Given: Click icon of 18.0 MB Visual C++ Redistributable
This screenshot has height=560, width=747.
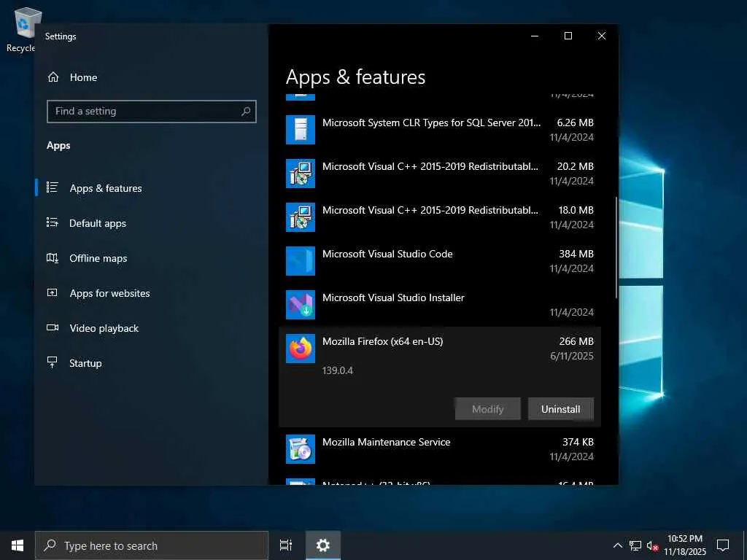Looking at the screenshot, I should coord(300,217).
